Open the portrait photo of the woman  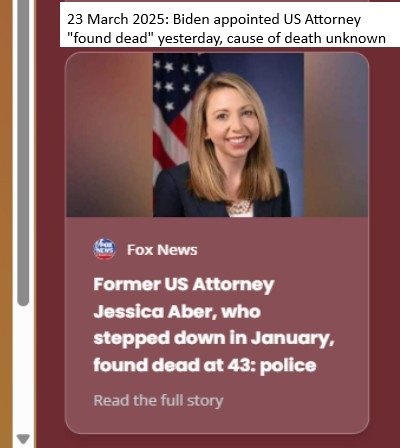coord(228,135)
